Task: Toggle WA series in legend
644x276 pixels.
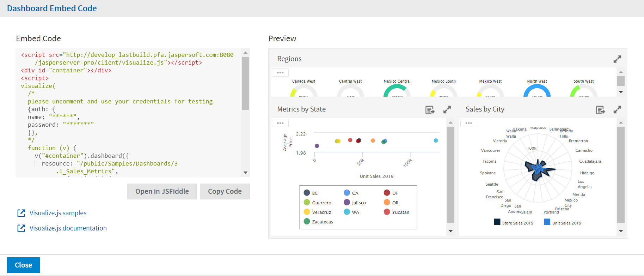Action: [x=351, y=212]
